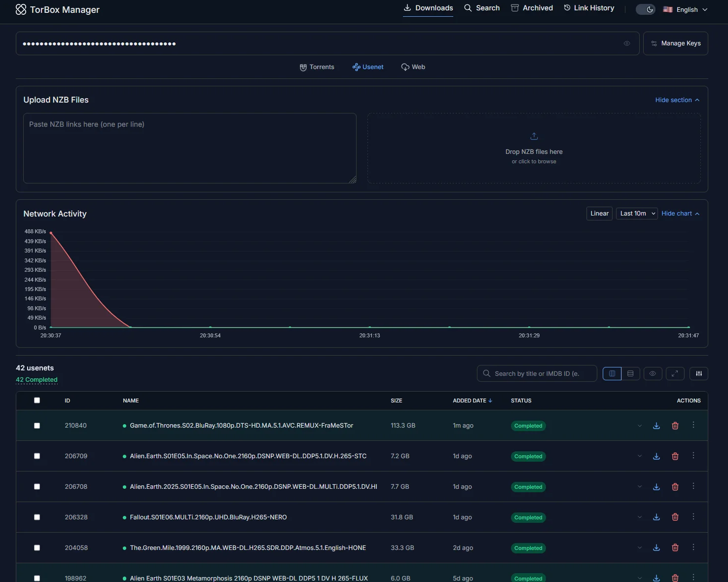Download the Game.of.Thrones.S02 usenet item
This screenshot has width=728, height=582.
pos(656,426)
